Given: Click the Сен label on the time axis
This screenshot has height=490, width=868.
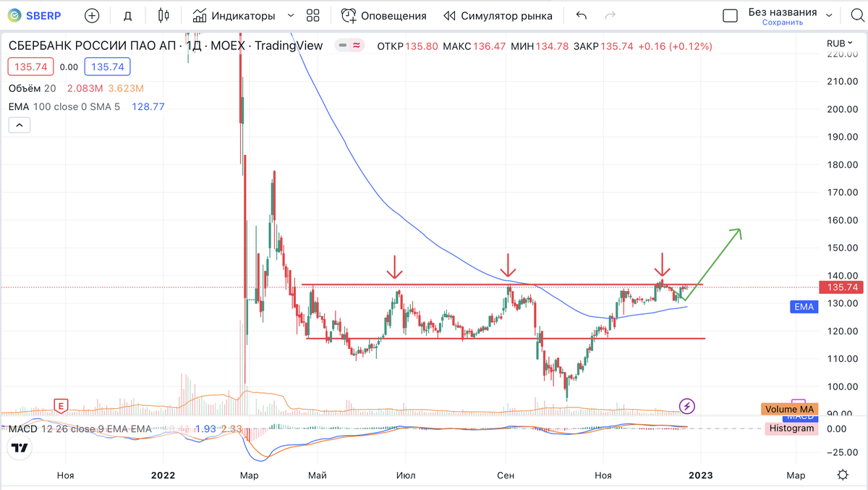Looking at the screenshot, I should (506, 476).
